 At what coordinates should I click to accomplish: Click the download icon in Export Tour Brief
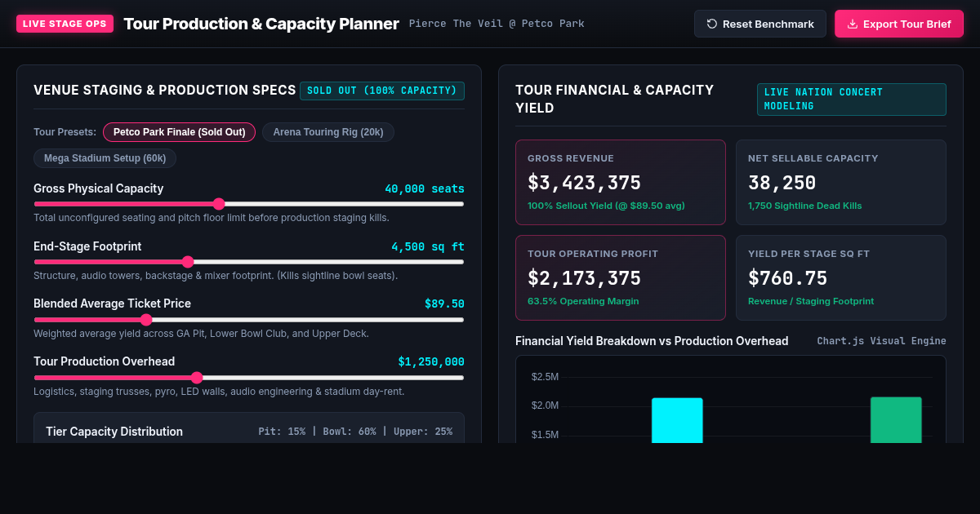tap(853, 24)
